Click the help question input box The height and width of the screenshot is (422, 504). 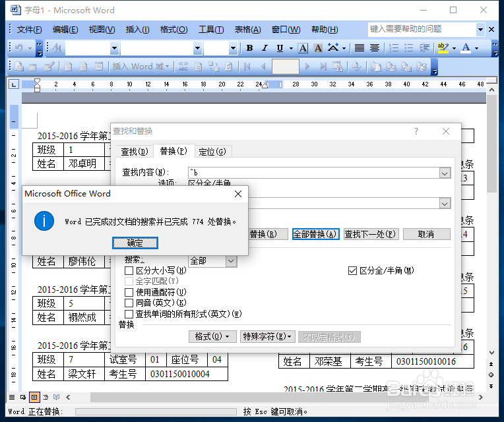coord(422,30)
